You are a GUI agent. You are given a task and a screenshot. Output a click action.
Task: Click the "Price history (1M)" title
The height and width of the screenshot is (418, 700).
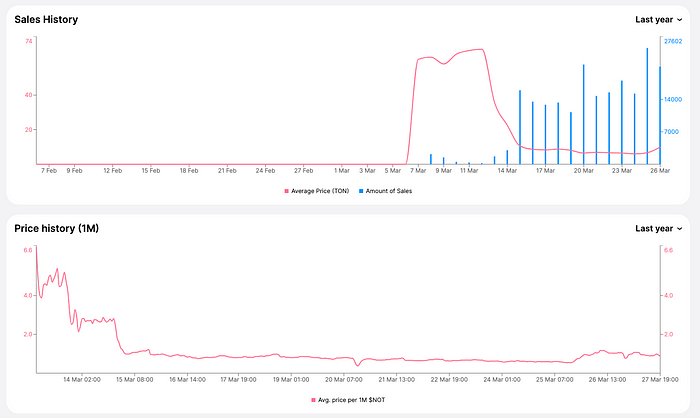pos(56,228)
